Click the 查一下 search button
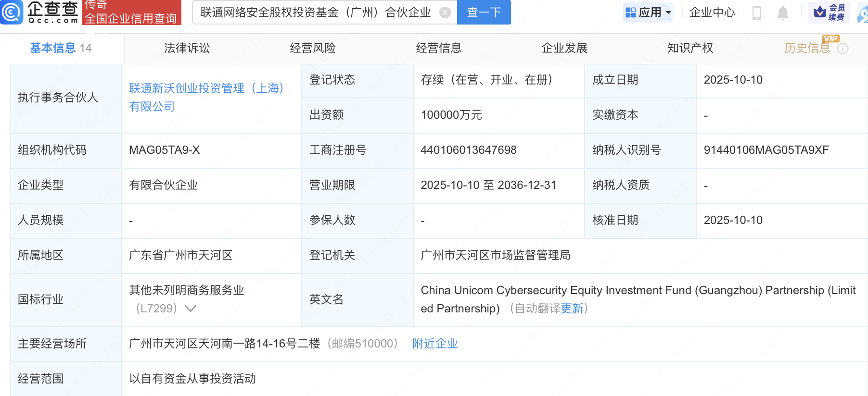 (x=484, y=12)
